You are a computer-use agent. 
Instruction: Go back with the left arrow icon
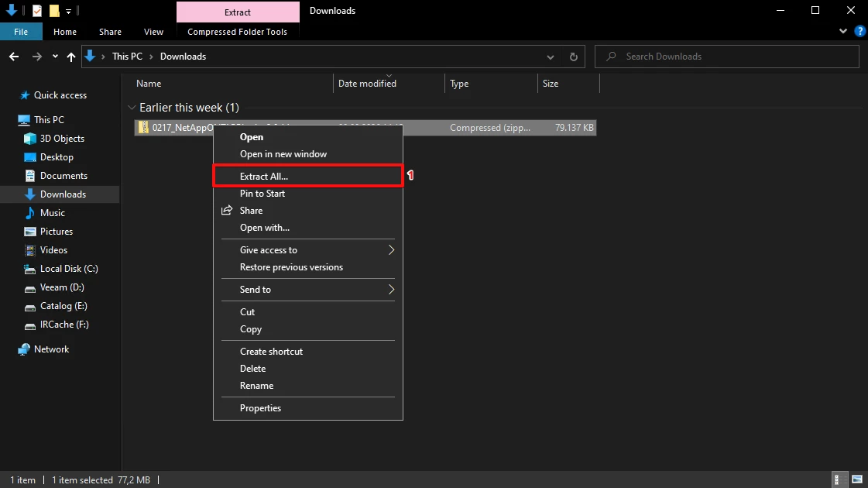click(x=15, y=57)
